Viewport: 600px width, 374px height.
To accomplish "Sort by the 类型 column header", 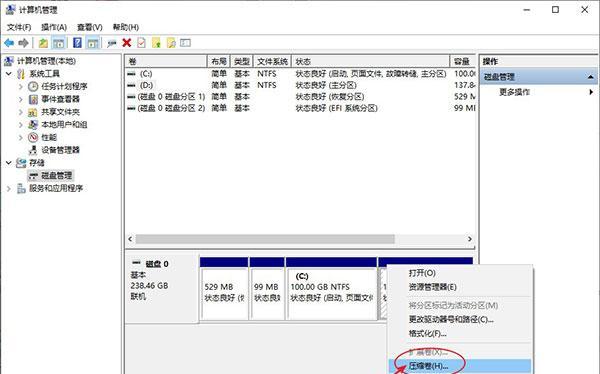I will [241, 61].
